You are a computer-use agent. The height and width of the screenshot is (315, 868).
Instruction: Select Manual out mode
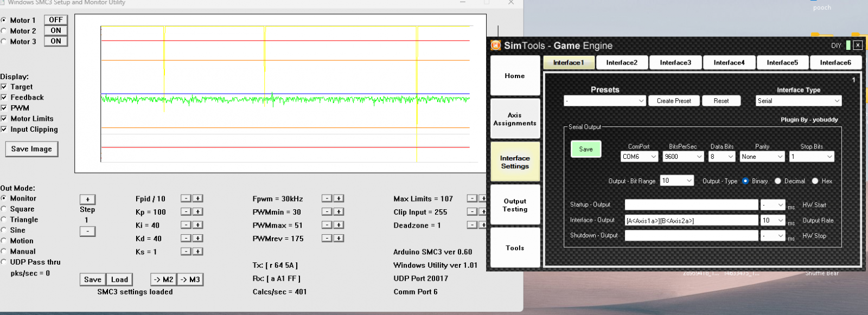click(x=4, y=251)
